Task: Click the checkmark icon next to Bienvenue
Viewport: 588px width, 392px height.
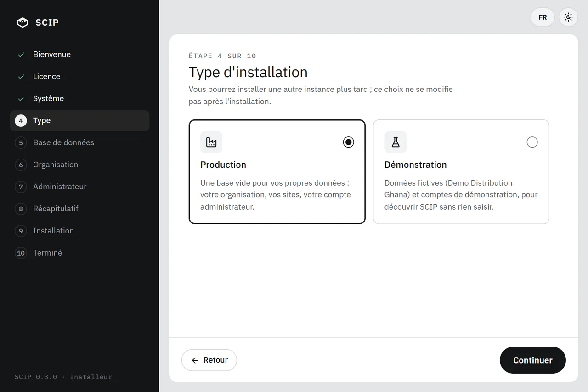Action: click(21, 55)
